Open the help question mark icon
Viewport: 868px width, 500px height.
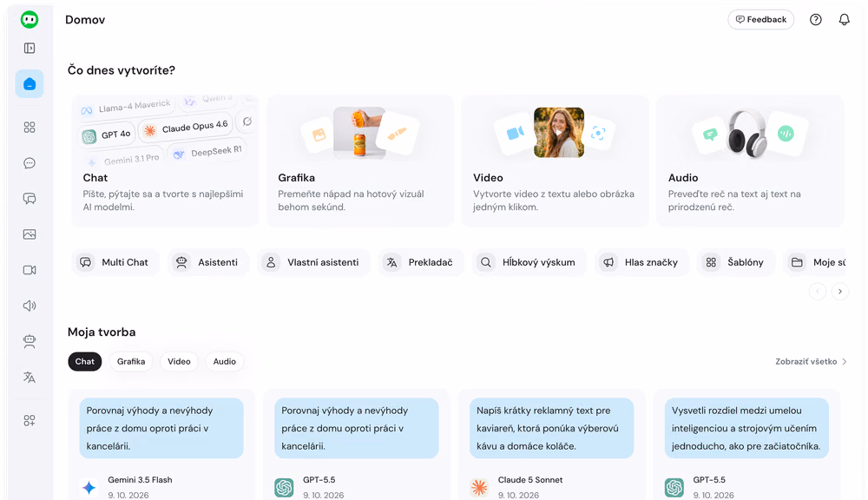(x=815, y=19)
